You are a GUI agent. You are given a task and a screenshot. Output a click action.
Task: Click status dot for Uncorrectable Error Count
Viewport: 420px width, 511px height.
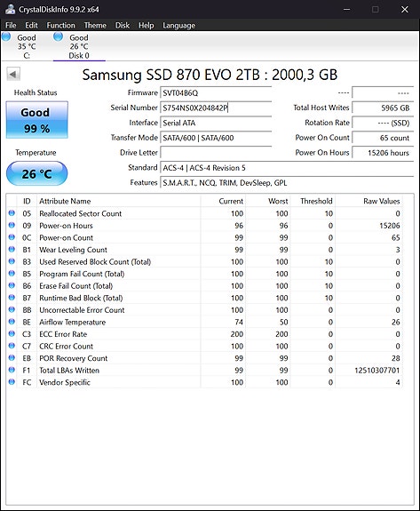pos(12,309)
